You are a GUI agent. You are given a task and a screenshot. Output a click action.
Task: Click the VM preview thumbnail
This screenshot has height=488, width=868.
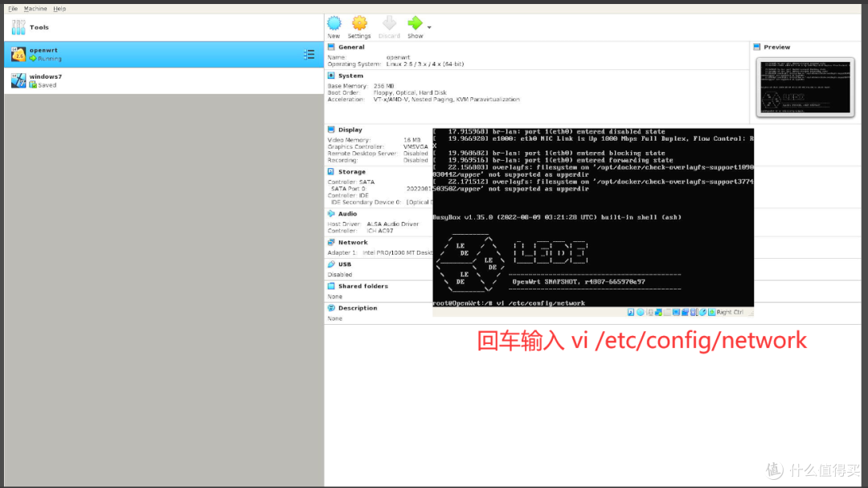click(805, 88)
